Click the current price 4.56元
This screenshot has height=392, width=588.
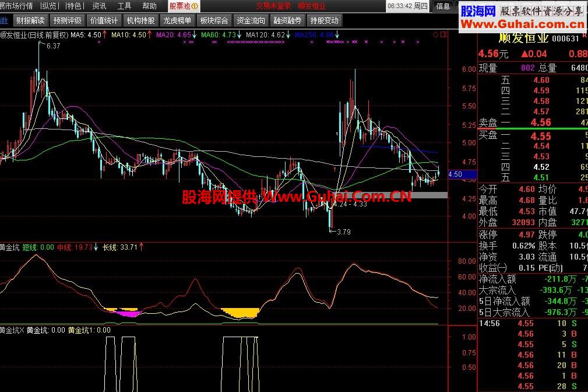pos(493,54)
